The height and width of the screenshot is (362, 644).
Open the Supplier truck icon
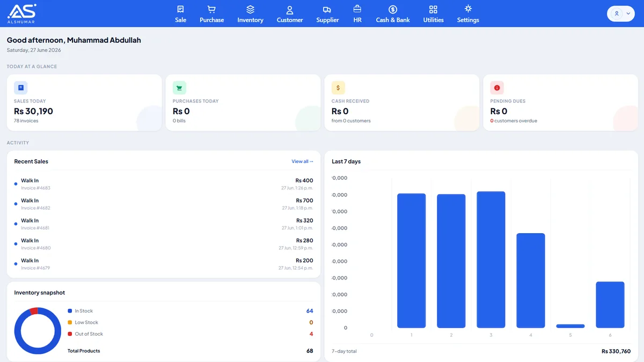point(327,10)
